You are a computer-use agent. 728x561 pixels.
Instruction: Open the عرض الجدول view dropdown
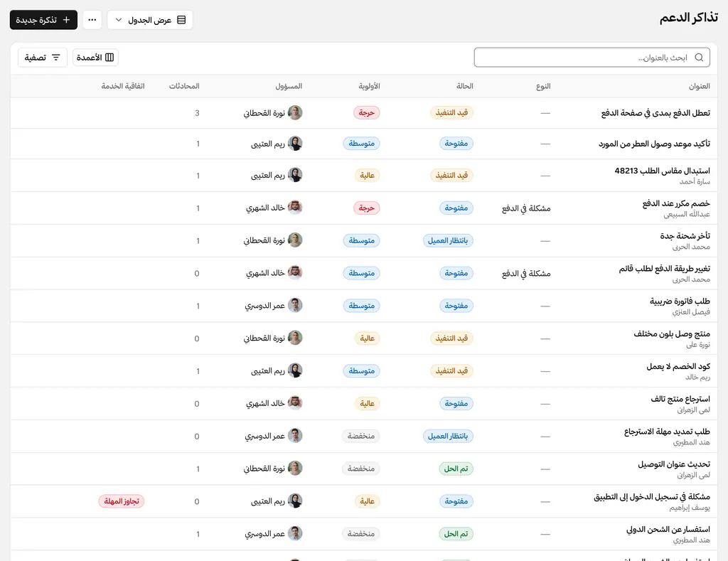point(150,20)
